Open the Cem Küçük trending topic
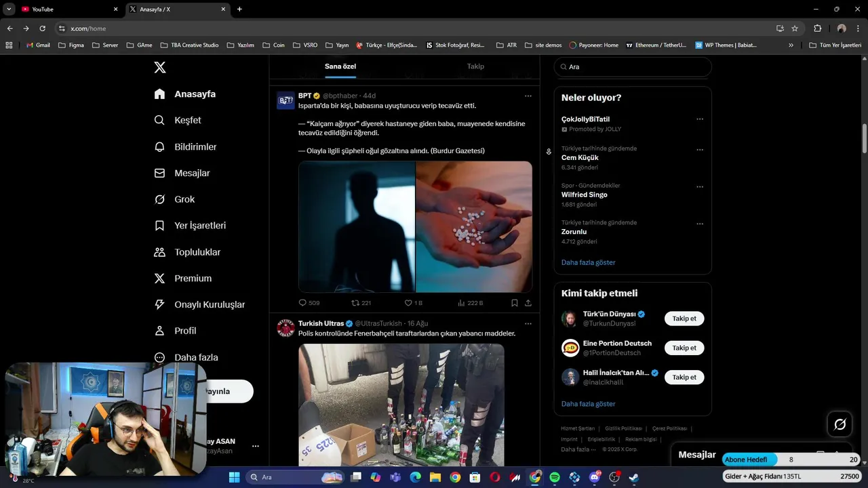This screenshot has height=488, width=868. tap(580, 158)
